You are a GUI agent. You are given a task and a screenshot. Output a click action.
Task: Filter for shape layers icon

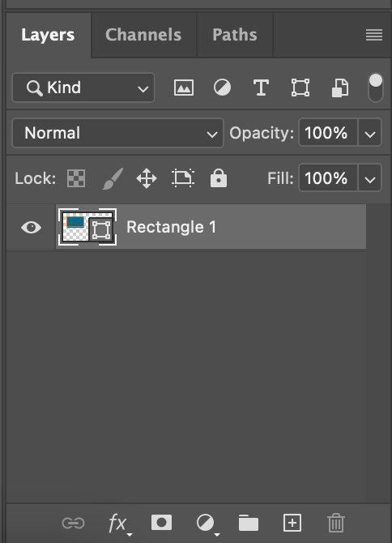(300, 88)
